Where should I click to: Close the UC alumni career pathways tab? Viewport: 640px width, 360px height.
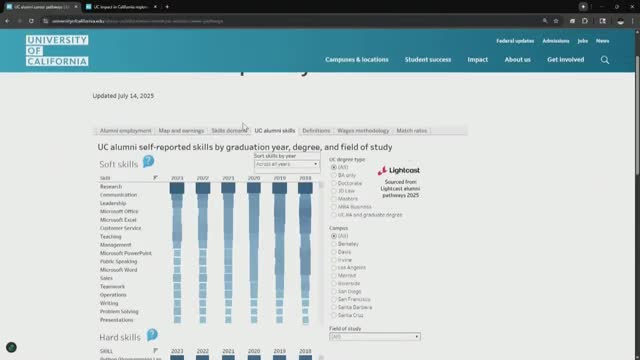[76, 7]
